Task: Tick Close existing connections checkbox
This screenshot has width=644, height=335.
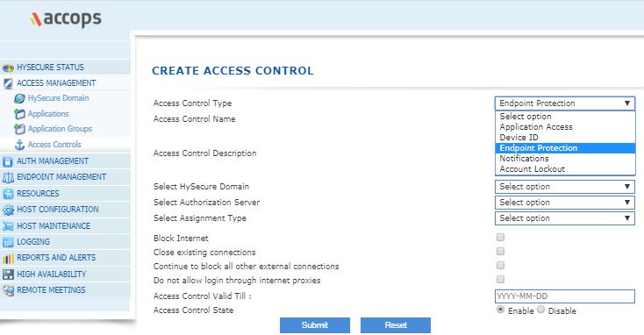Action: [500, 251]
